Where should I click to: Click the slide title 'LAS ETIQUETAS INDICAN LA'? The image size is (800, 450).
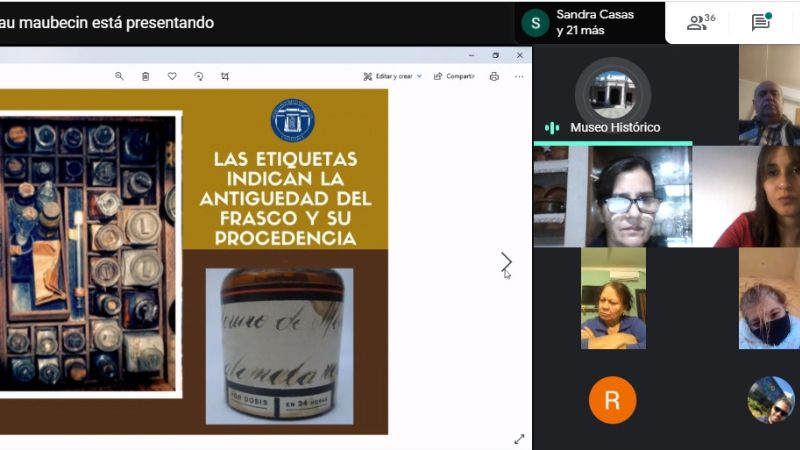[x=285, y=168]
